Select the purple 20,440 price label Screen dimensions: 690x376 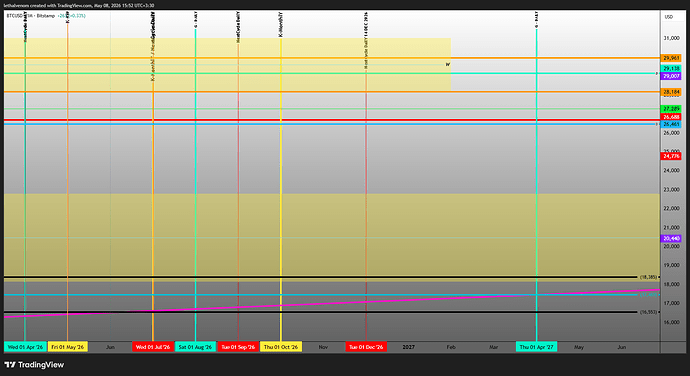671,239
